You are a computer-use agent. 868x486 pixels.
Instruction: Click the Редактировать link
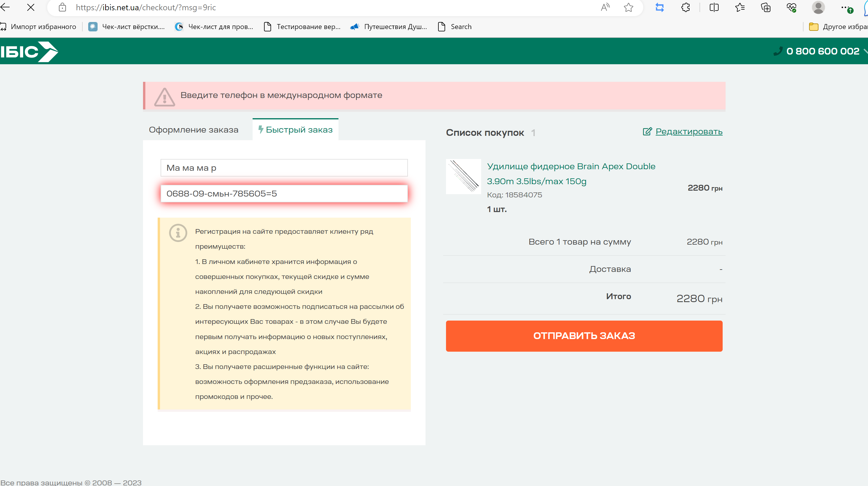pyautogui.click(x=688, y=131)
